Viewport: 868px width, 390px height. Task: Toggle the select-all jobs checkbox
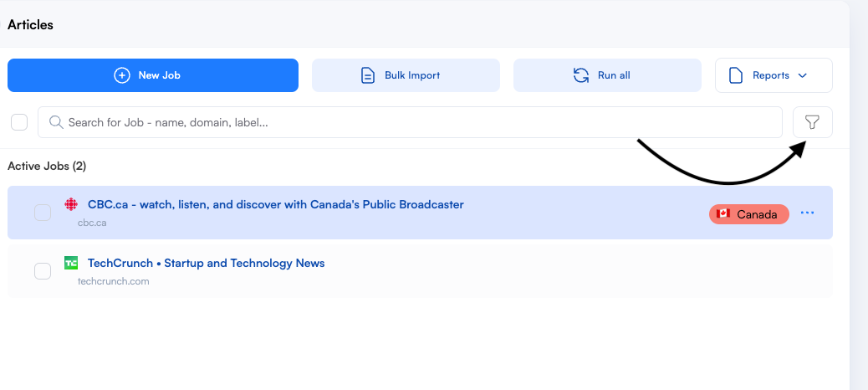pos(19,122)
